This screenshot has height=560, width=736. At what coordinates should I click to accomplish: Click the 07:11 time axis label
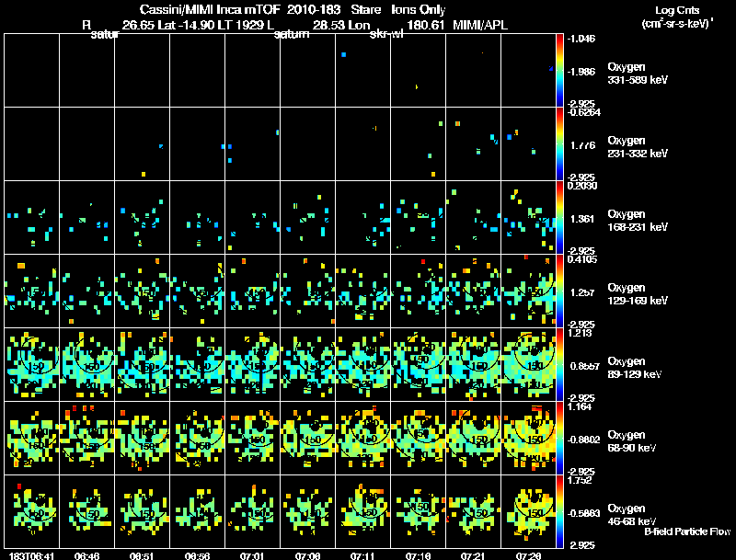click(364, 555)
